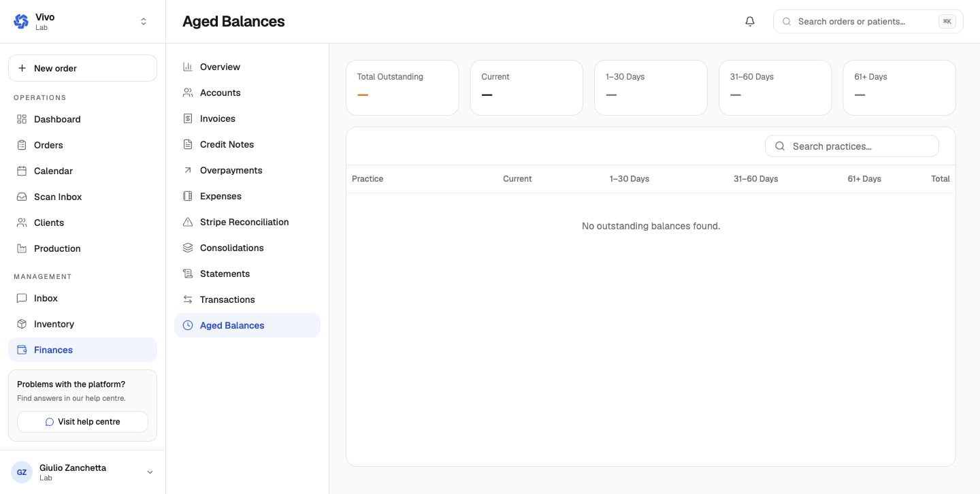Click the Overview bar chart icon
The image size is (980, 494).
(x=188, y=67)
